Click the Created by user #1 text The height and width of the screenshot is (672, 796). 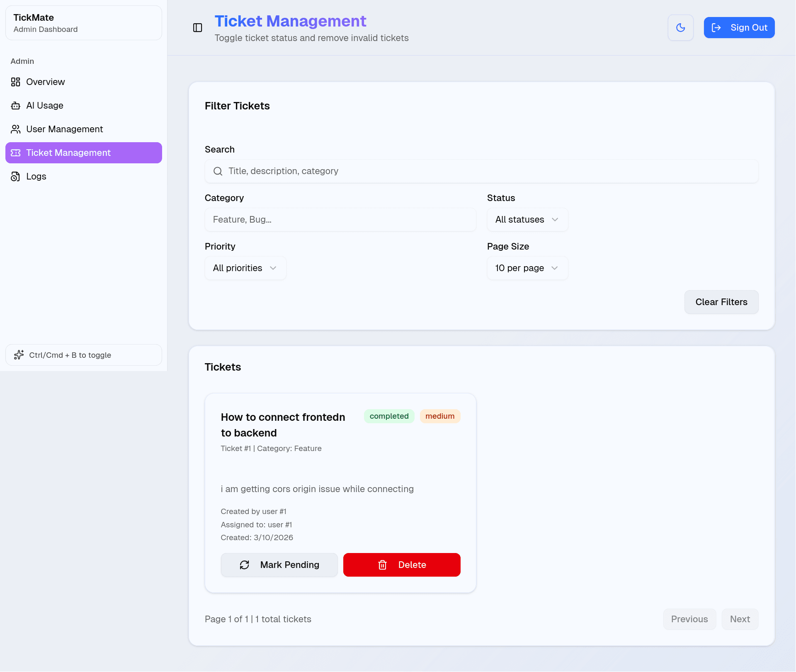253,512
